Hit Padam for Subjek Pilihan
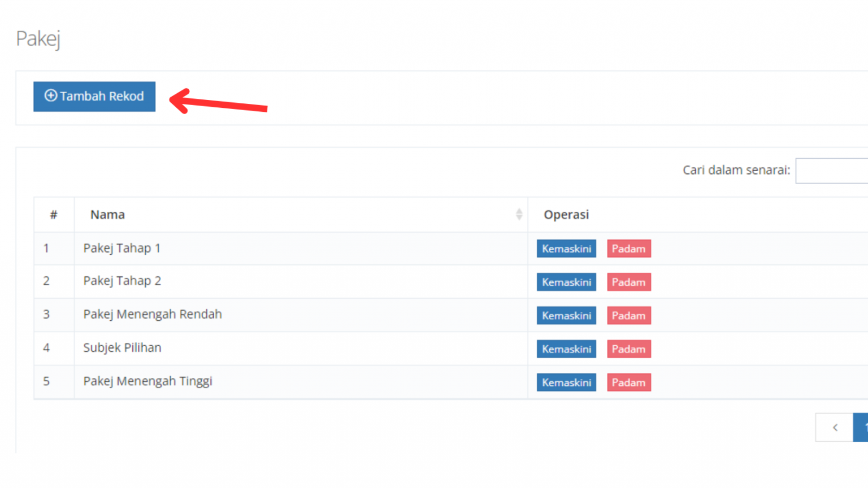Image resolution: width=868 pixels, height=488 pixels. pyautogui.click(x=628, y=349)
